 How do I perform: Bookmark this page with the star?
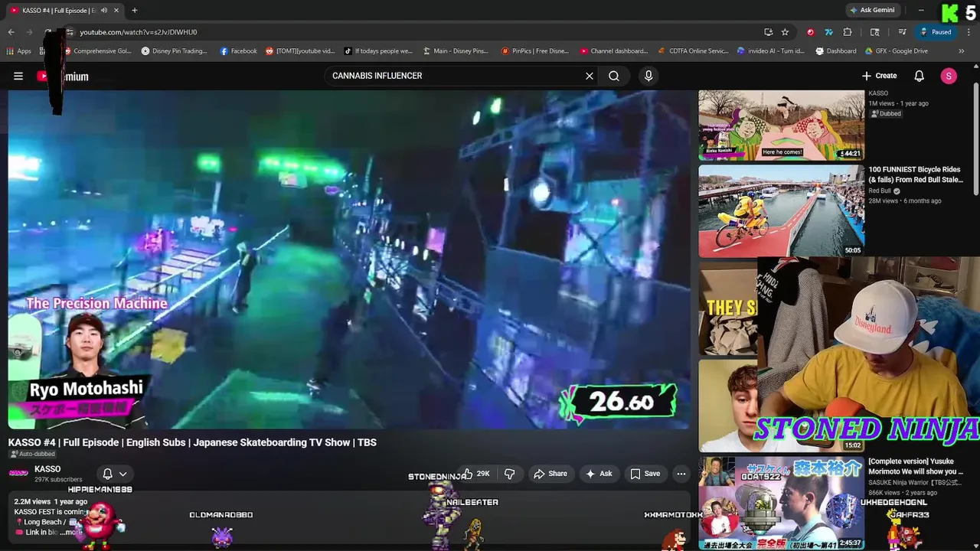785,32
